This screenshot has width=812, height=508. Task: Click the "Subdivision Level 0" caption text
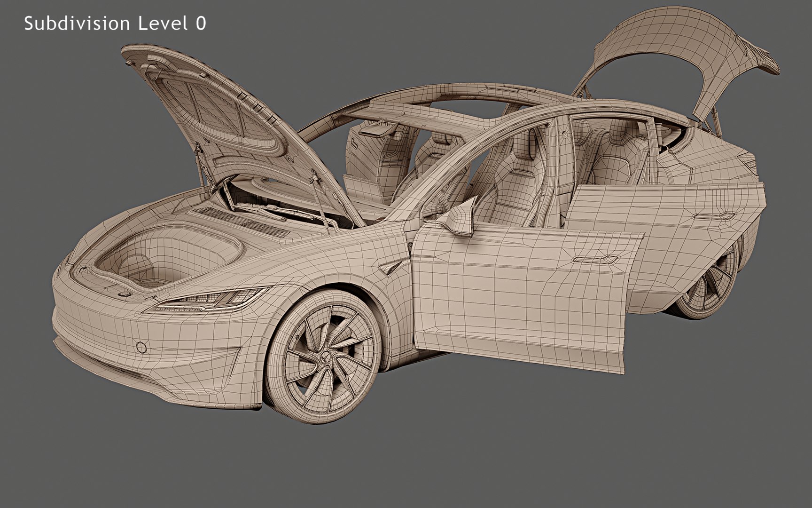tap(115, 23)
